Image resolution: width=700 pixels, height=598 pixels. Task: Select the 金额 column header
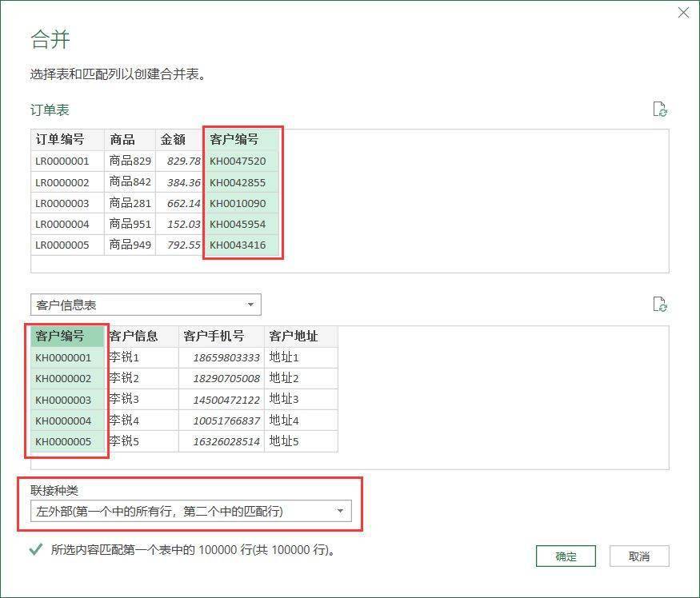pyautogui.click(x=180, y=140)
